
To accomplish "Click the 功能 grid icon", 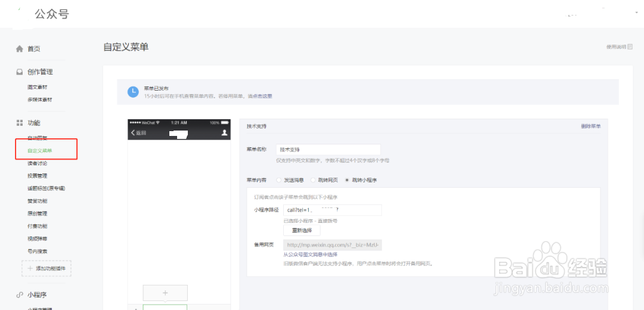I will 19,123.
